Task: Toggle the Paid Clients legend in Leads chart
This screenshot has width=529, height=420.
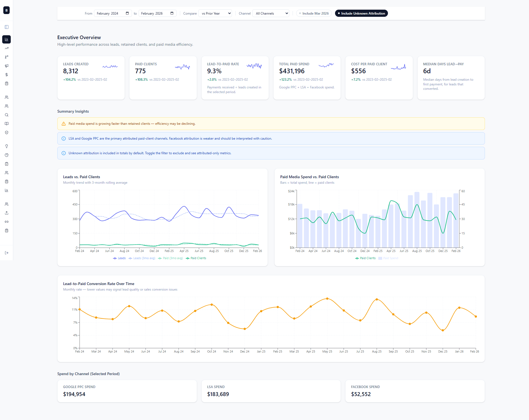Action: 196,258
